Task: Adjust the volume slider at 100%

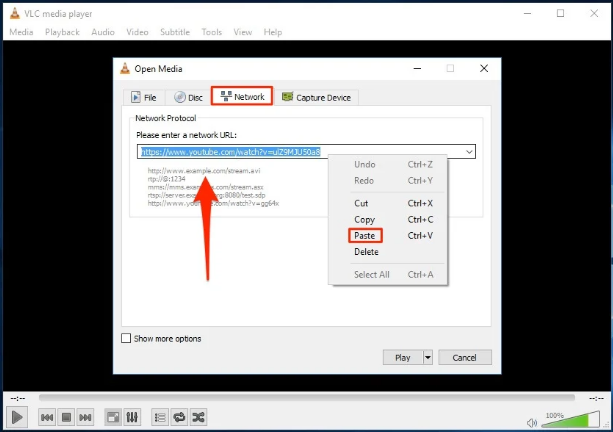Action: 570,419
